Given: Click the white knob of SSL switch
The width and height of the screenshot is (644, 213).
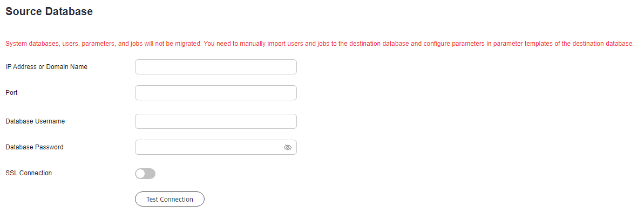Looking at the screenshot, I should [140, 174].
